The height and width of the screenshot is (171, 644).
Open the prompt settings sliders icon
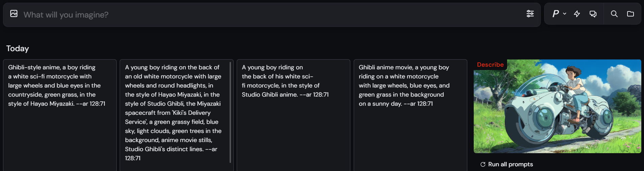(x=530, y=14)
